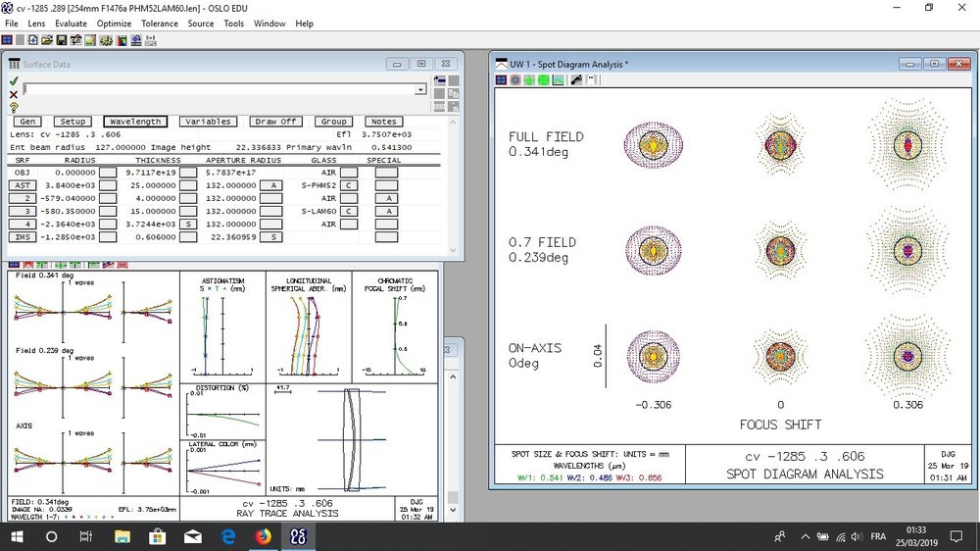Click the Setup button in Surface Data

coord(73,122)
